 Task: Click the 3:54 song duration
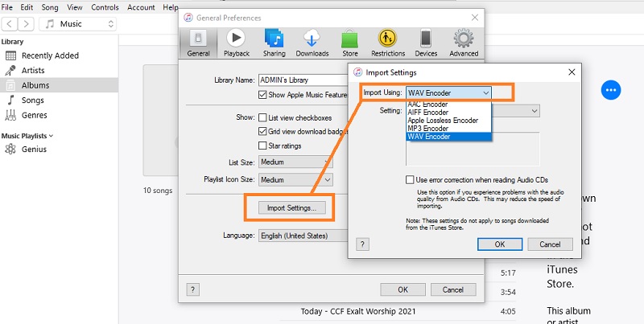(508, 292)
